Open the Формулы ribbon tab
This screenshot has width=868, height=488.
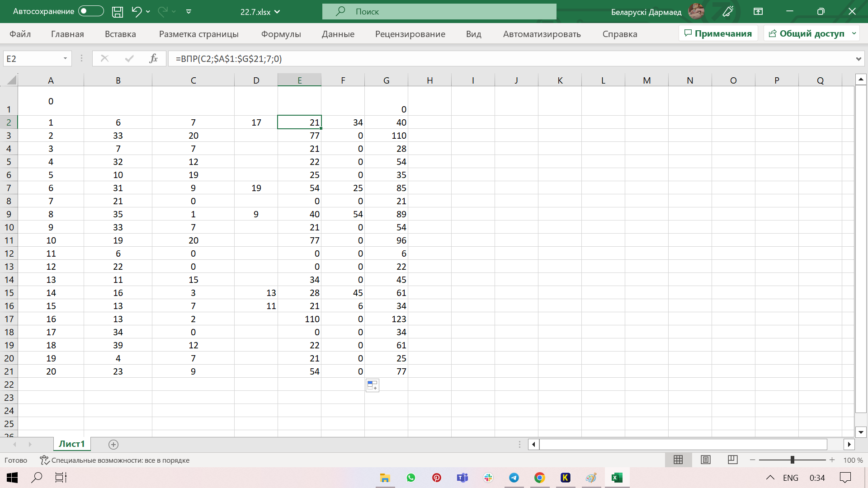281,34
